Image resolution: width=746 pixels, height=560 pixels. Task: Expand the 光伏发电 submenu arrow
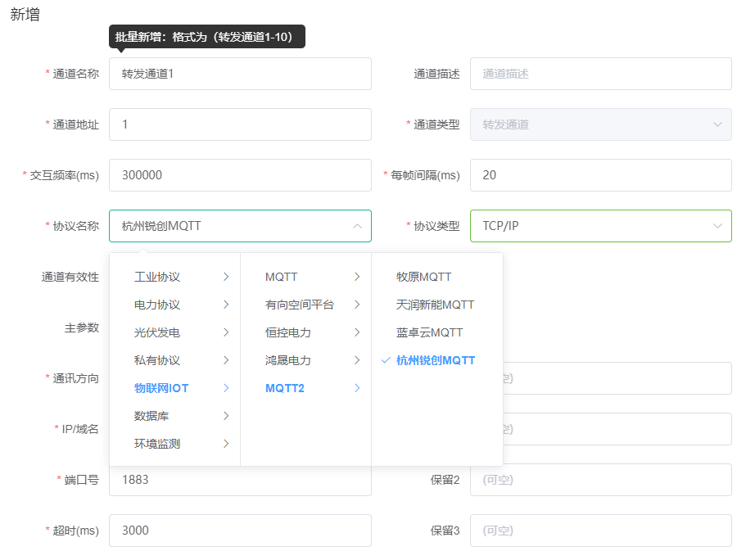coord(226,332)
